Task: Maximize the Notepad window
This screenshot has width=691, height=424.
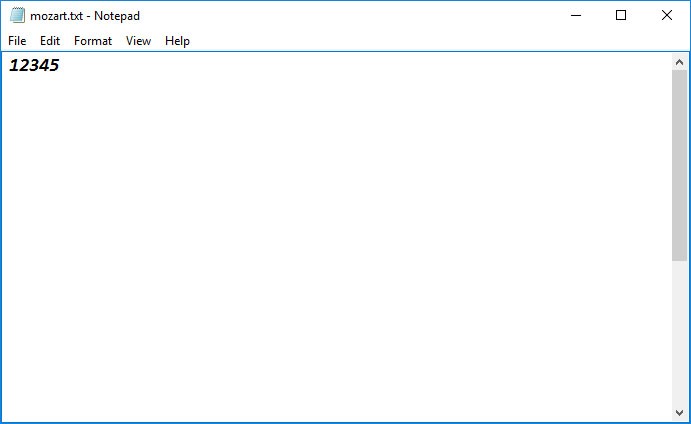Action: [621, 15]
